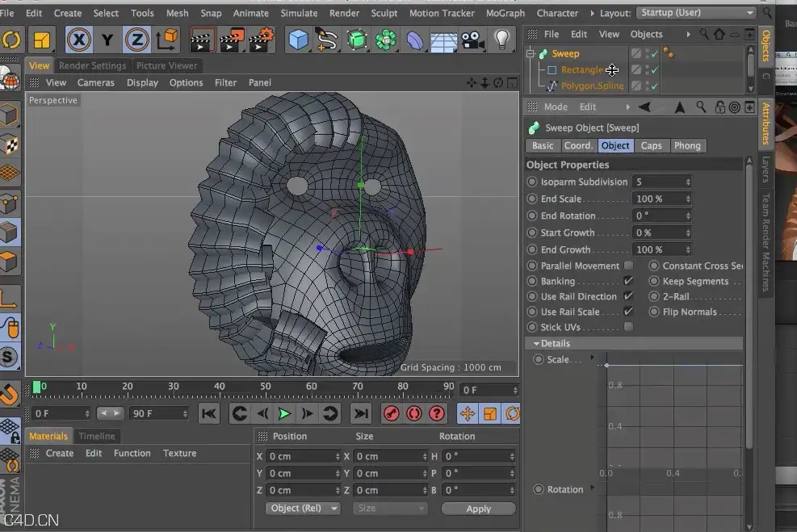Open the Simulate menu
Image resolution: width=797 pixels, height=532 pixels.
299,13
